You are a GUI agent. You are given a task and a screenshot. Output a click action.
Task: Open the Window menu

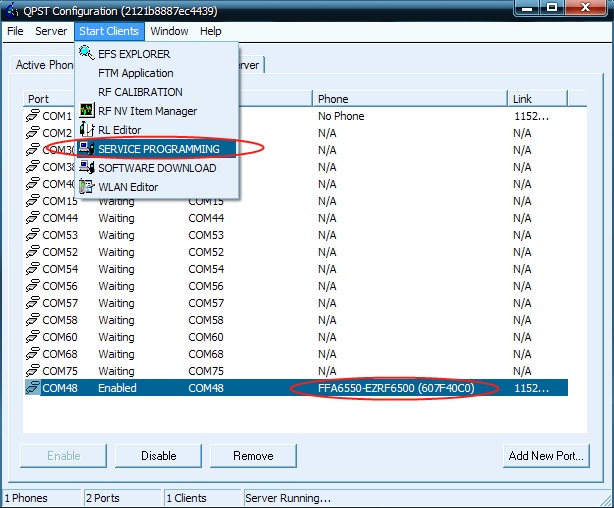tap(169, 31)
